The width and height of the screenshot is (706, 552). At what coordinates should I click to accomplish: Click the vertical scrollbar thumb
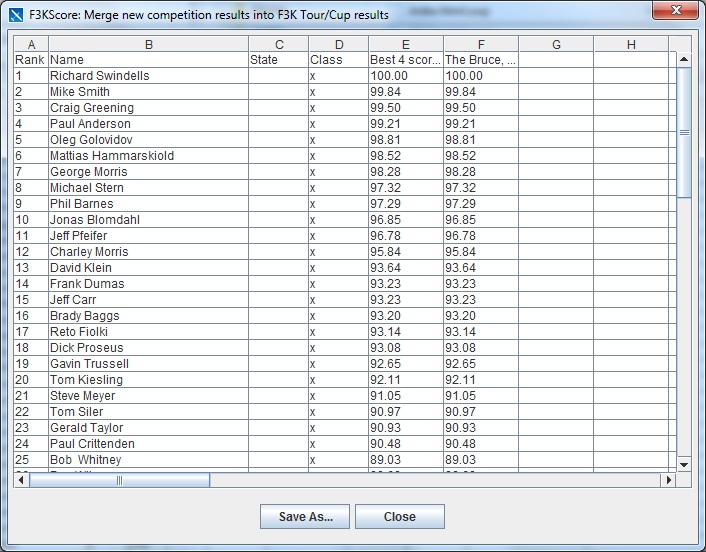[x=684, y=130]
